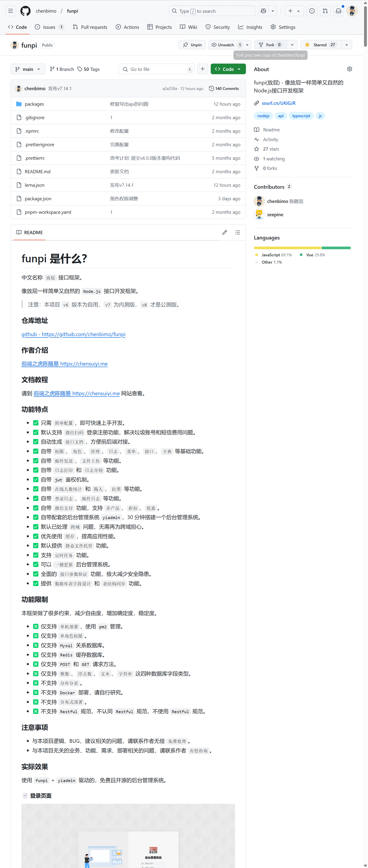Screen dimensions: 368x868
Task: Focus the Go to file input
Action: tap(157, 69)
